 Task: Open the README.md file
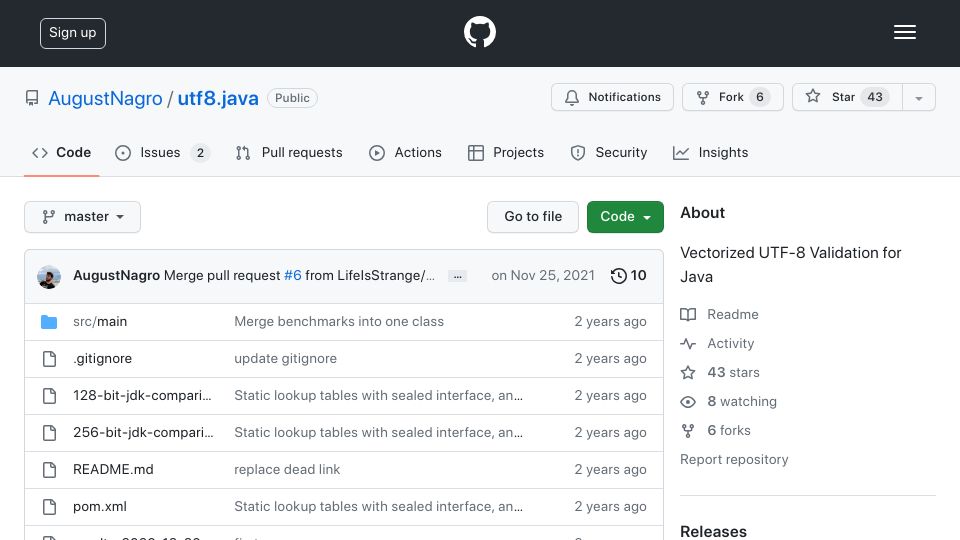pos(113,470)
